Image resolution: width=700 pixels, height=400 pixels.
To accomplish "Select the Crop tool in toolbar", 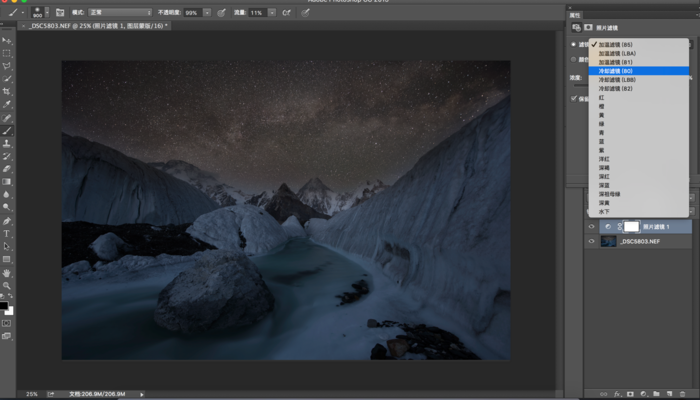I will 7,91.
